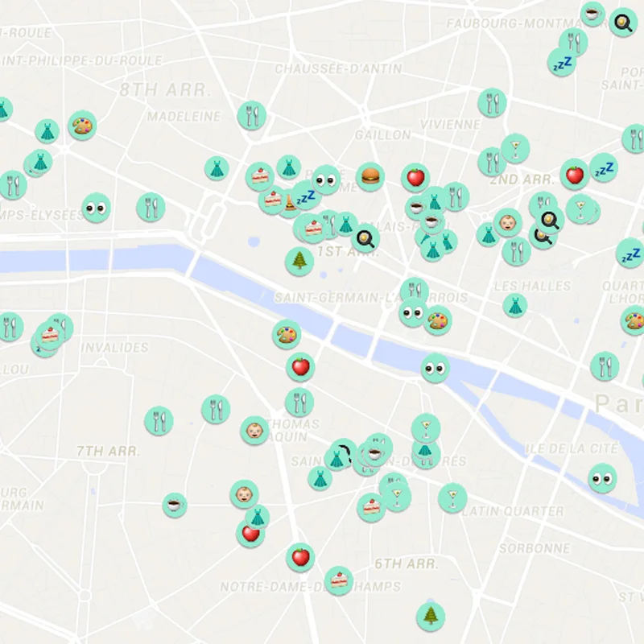The image size is (644, 644).
Task: Select the pine tree marker in 1st Arr.
Action: tap(299, 261)
